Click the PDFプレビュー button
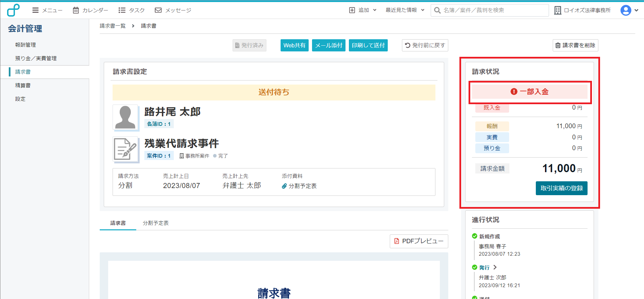This screenshot has height=299, width=644. [419, 241]
